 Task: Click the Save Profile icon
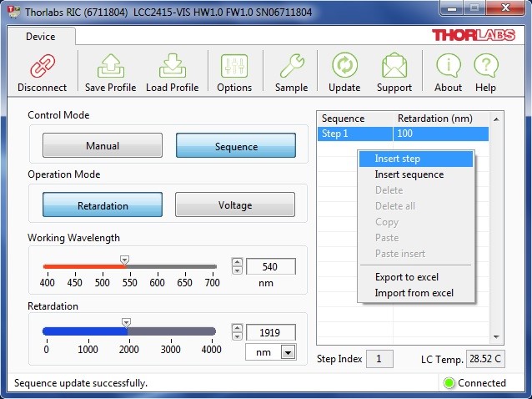110,66
